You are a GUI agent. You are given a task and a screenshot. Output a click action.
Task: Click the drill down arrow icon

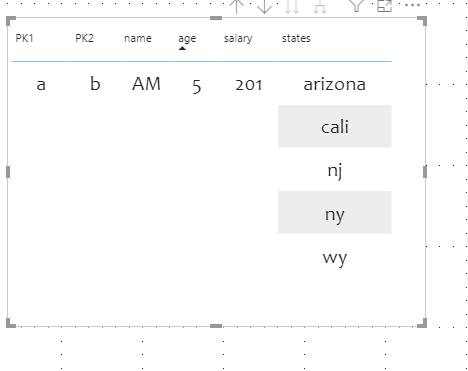(x=264, y=6)
